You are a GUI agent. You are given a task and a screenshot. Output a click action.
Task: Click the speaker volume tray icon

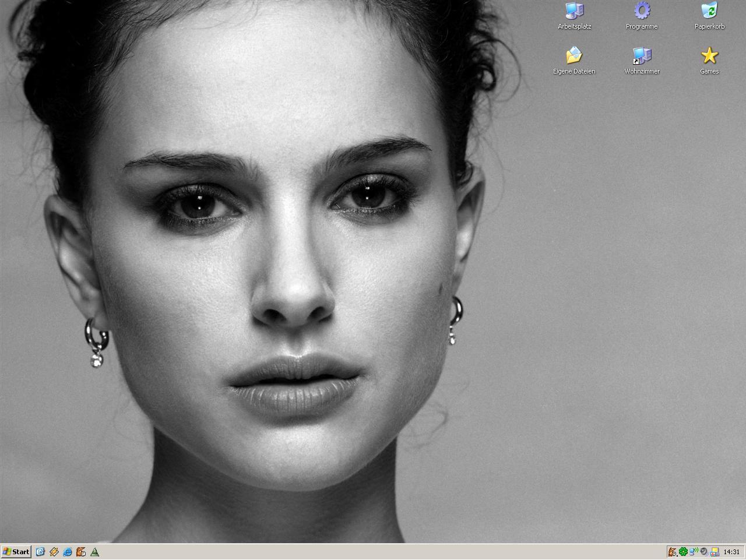pos(704,552)
